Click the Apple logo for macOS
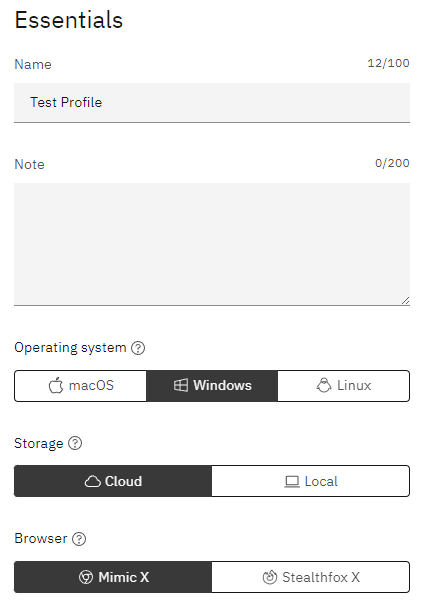The height and width of the screenshot is (615, 429). pos(56,385)
